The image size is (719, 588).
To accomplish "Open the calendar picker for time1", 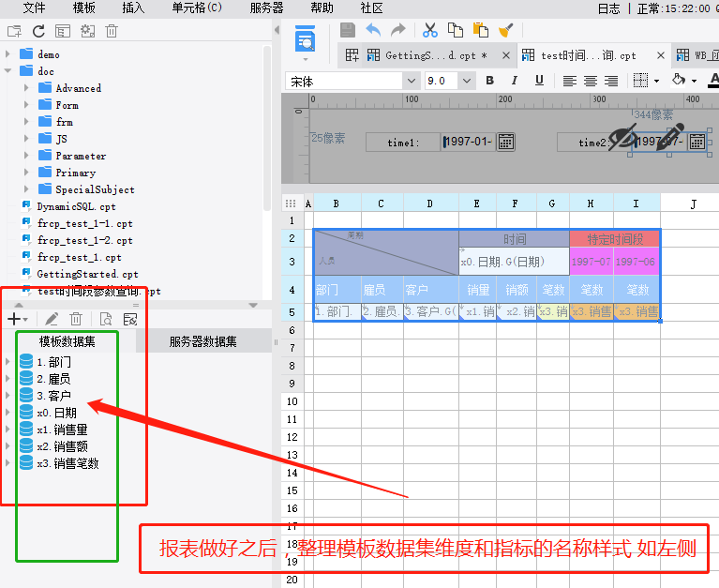I will click(x=506, y=143).
